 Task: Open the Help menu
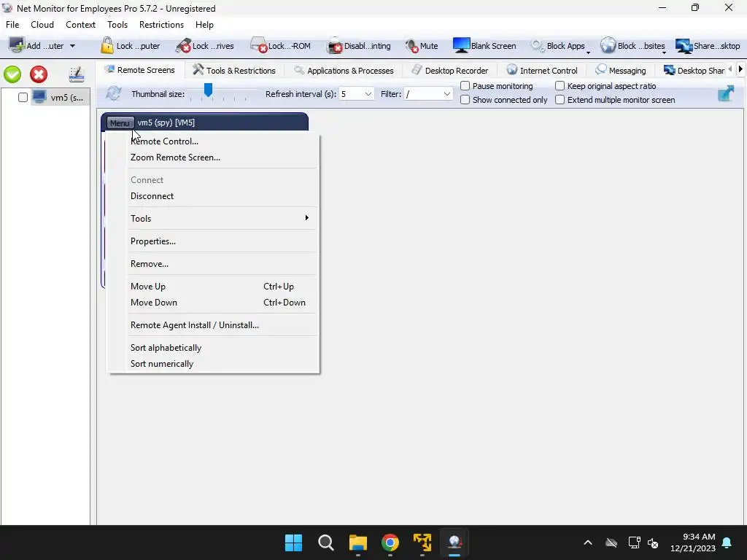tap(204, 25)
